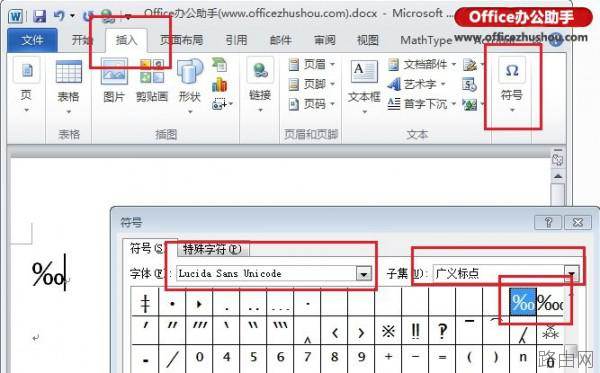This screenshot has width=600, height=373.
Task: Open the screenshot tool icon
Action: click(x=222, y=104)
